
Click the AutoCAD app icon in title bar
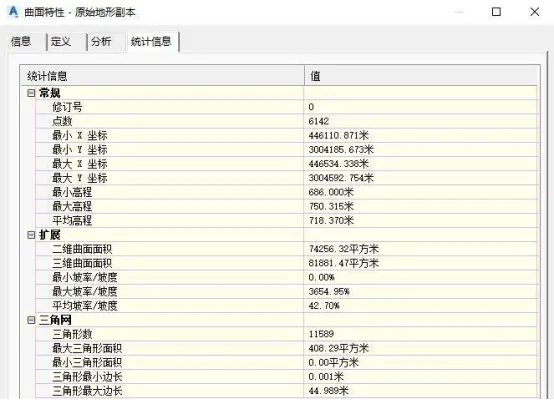[13, 12]
